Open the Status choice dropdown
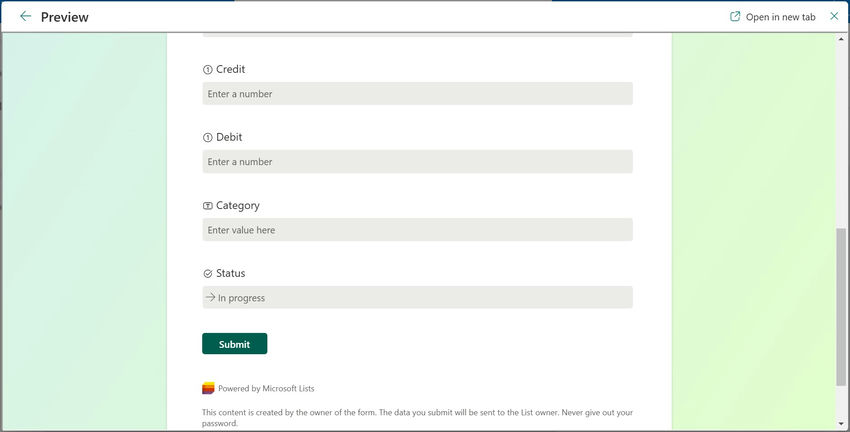The image size is (850, 432). click(417, 298)
